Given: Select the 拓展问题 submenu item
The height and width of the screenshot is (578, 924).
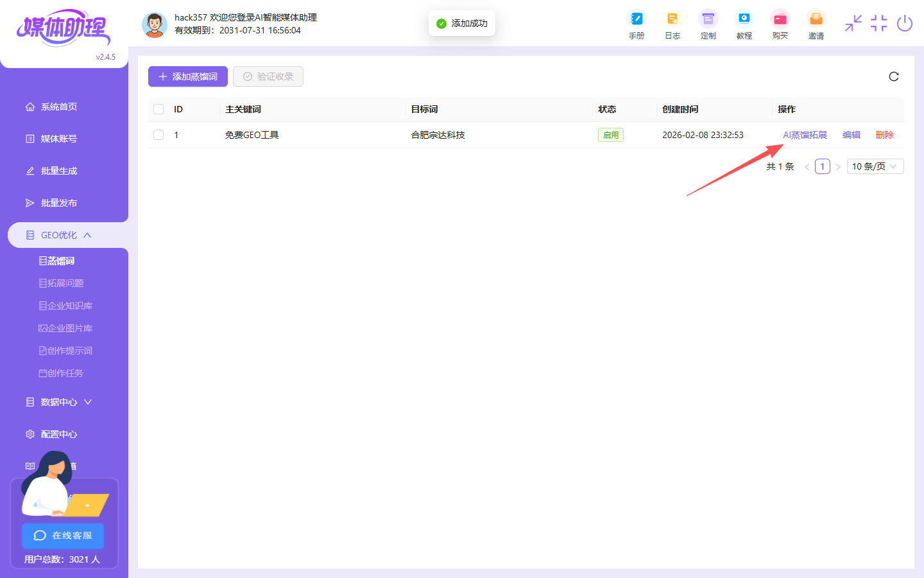Looking at the screenshot, I should pyautogui.click(x=62, y=283).
